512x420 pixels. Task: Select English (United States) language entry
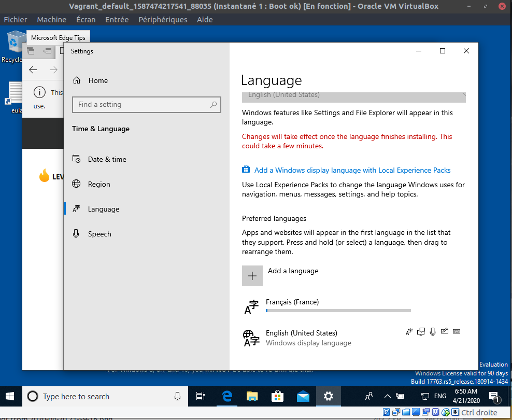pos(301,338)
